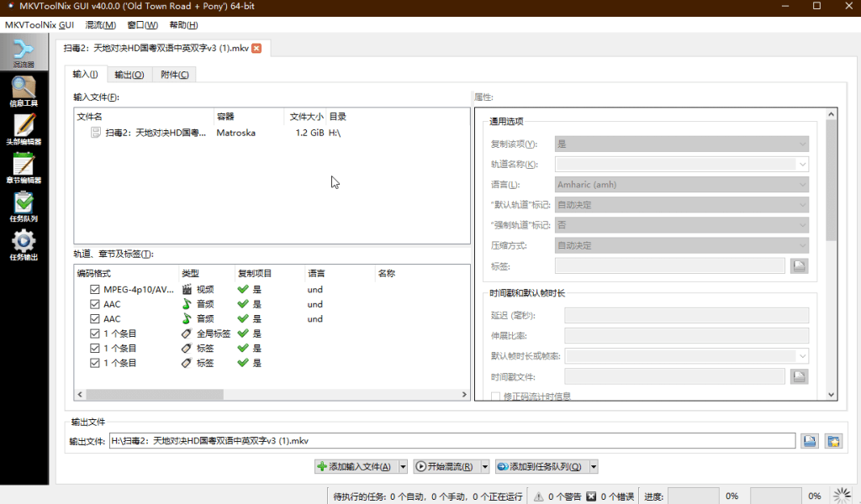Image resolution: width=861 pixels, height=504 pixels.
Task: Open the 任务输出 job output
Action: (24, 244)
